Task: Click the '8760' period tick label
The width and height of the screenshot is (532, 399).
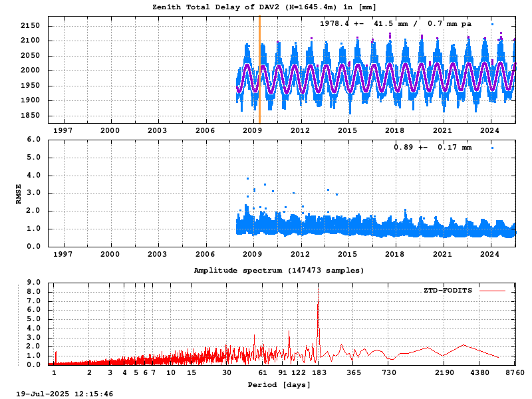Action: point(515,372)
